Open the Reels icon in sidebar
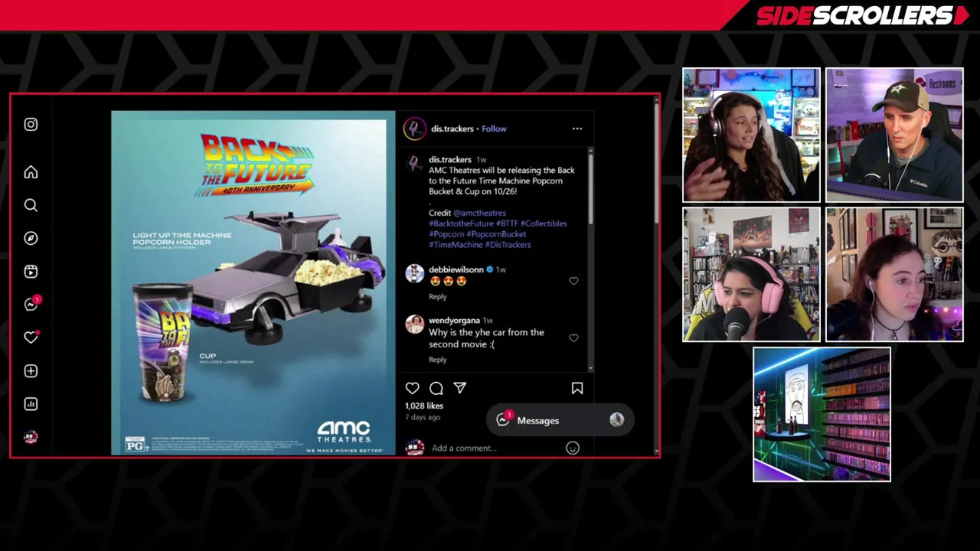 click(x=31, y=272)
